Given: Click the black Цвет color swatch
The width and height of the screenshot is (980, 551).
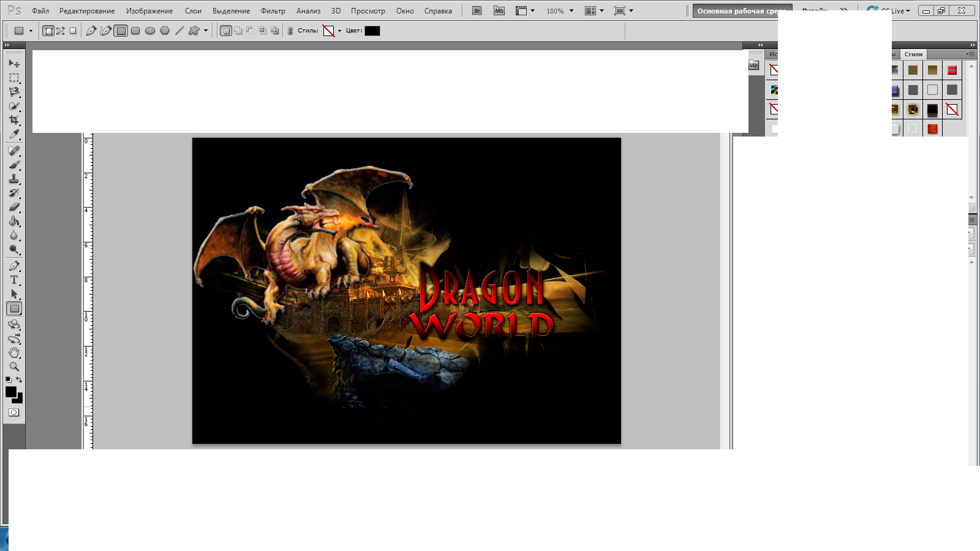Looking at the screenshot, I should [x=372, y=31].
